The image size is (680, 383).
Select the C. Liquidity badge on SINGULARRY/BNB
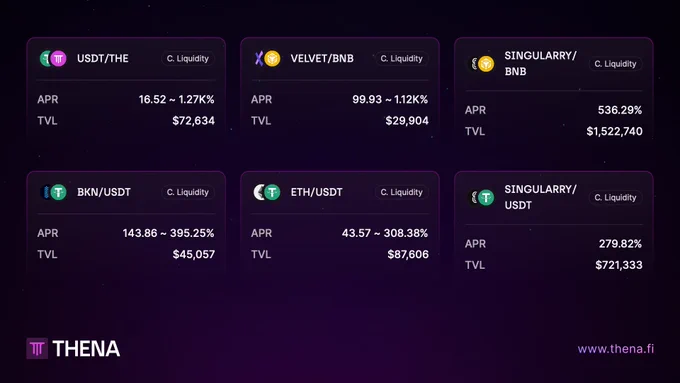615,64
